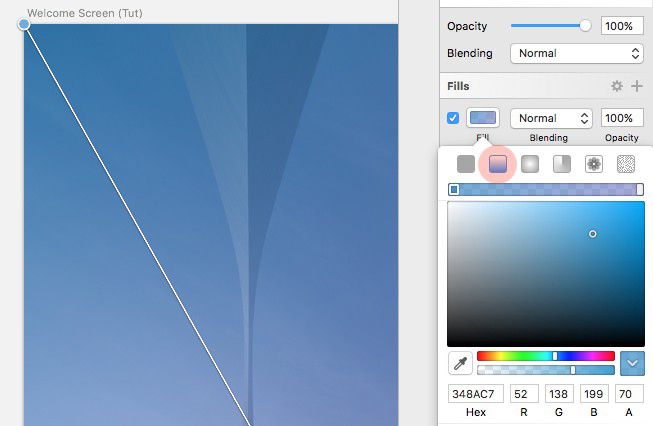653x426 pixels.
Task: Click the Hex color value field
Action: [476, 394]
